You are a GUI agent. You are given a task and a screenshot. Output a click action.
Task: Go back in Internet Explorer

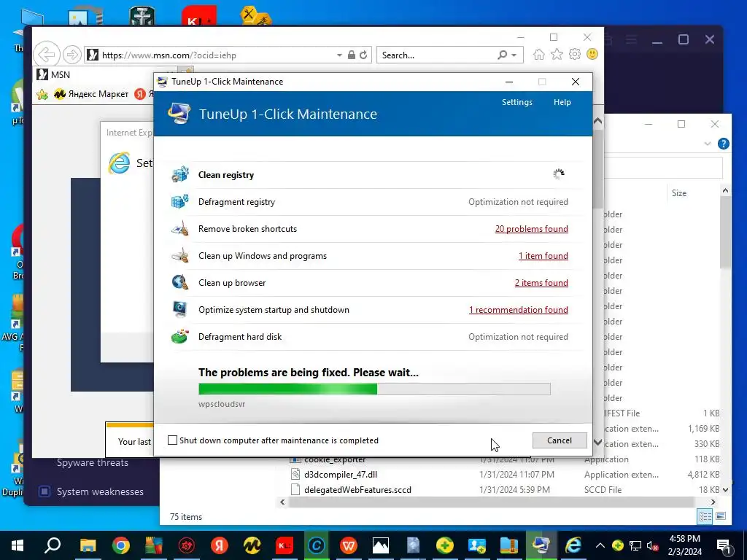[47, 55]
